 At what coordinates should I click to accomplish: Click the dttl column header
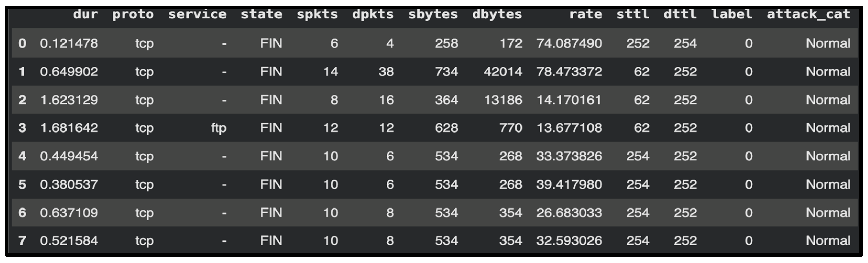click(680, 14)
